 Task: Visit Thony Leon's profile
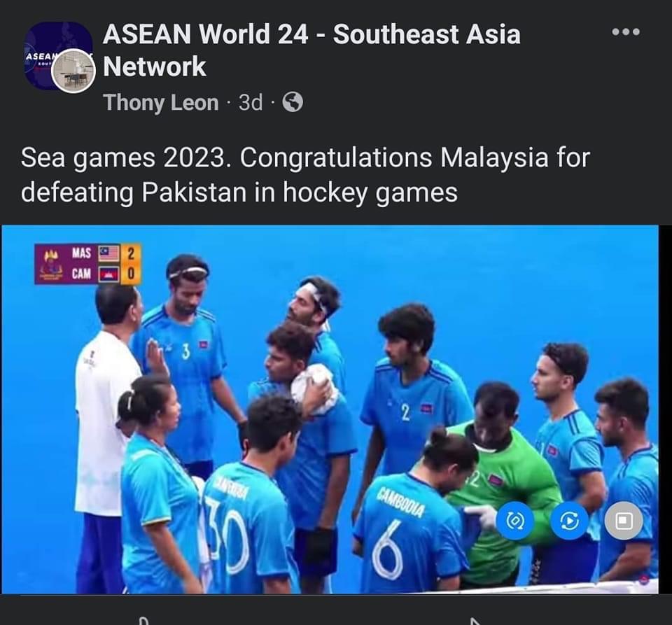[x=161, y=103]
